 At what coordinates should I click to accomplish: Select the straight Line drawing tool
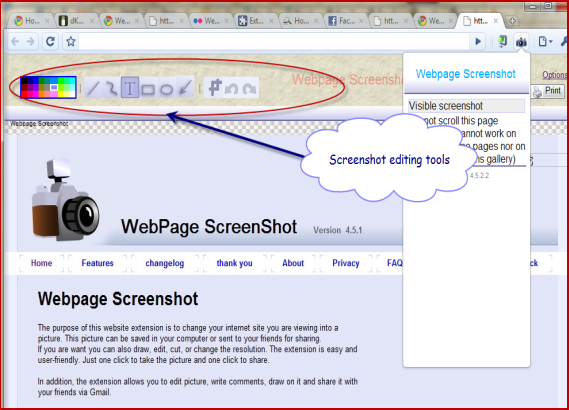[93, 88]
